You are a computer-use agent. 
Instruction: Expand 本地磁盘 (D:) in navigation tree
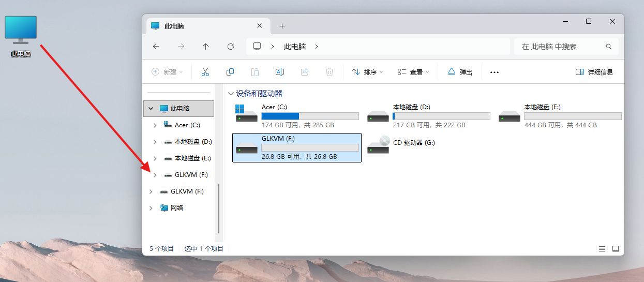click(x=155, y=142)
